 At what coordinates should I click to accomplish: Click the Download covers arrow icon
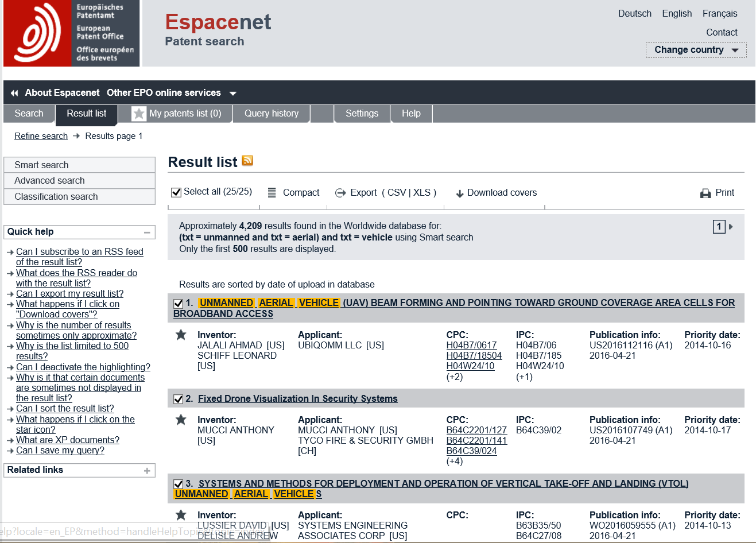click(460, 193)
